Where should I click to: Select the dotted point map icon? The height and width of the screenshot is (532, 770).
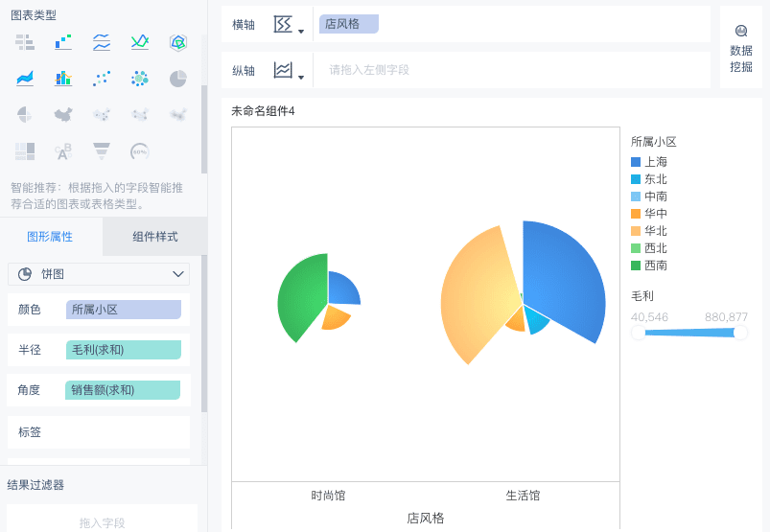coord(102,115)
